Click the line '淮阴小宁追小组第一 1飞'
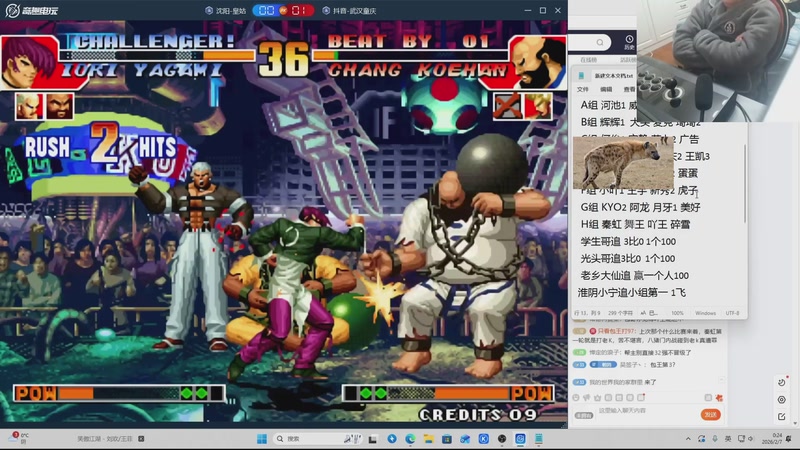 click(x=632, y=292)
